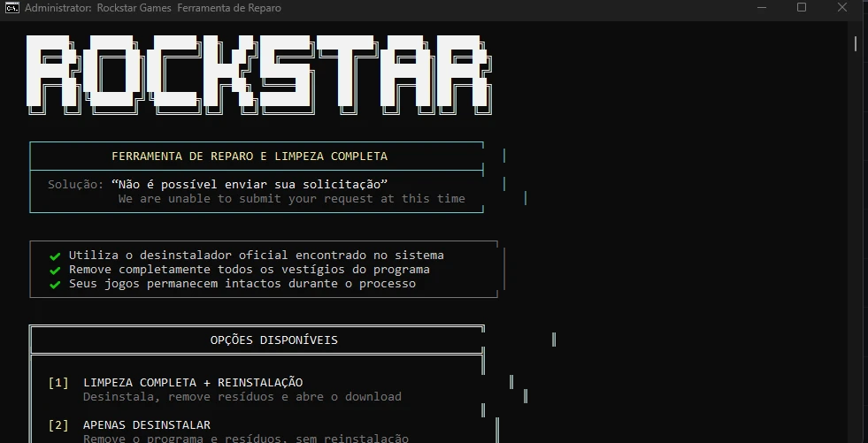Image resolution: width=868 pixels, height=443 pixels.
Task: Click 'FERRAMENTA DE REPARO E LIMPEZA COMPLETA' heading
Action: click(250, 157)
